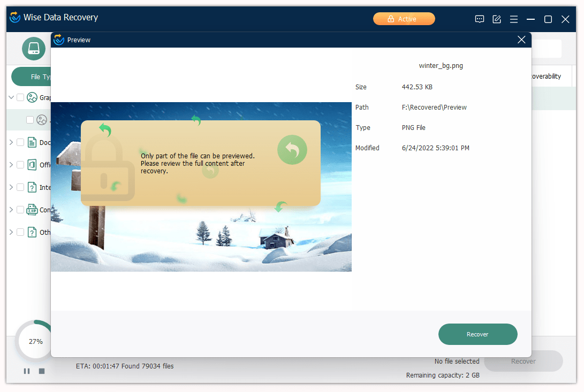Click the orange Active license button
Image resolution: width=584 pixels, height=392 pixels.
[404, 19]
